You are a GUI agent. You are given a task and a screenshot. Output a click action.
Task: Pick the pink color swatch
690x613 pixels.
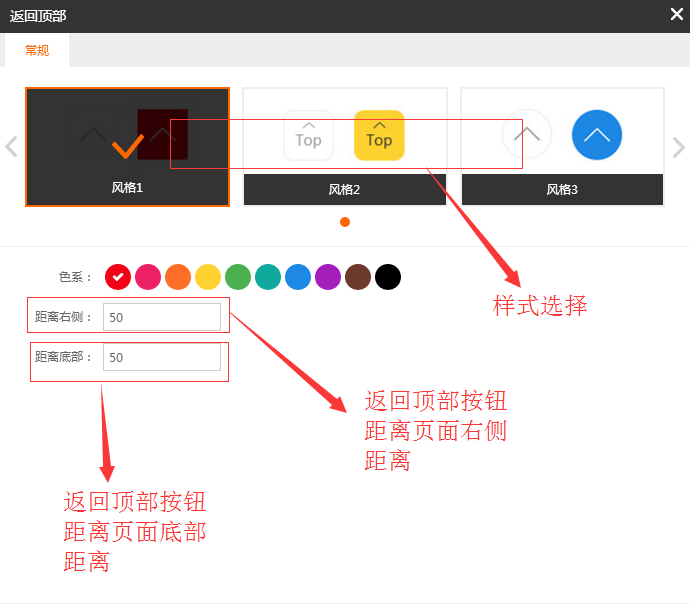148,277
